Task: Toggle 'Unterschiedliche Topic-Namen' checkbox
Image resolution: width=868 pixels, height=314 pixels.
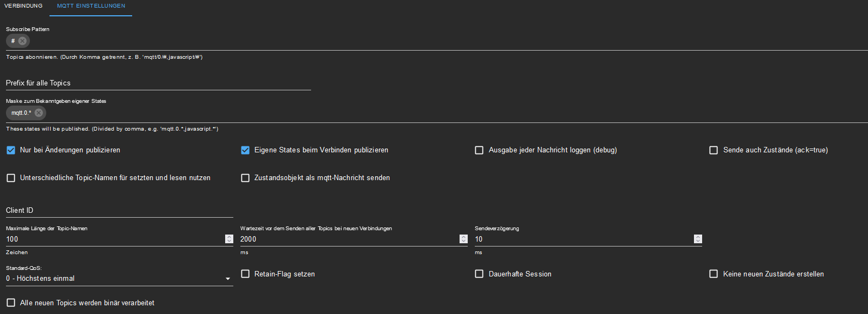Action: [x=11, y=178]
